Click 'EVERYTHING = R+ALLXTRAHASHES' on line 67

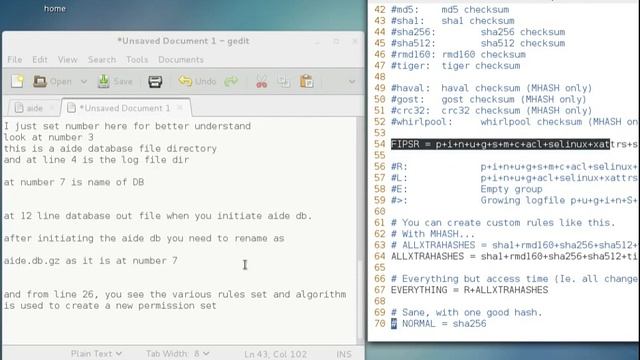click(x=469, y=290)
